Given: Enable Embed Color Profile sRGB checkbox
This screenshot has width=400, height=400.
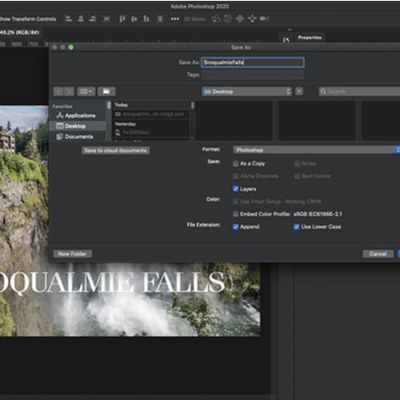Looking at the screenshot, I should (x=235, y=214).
